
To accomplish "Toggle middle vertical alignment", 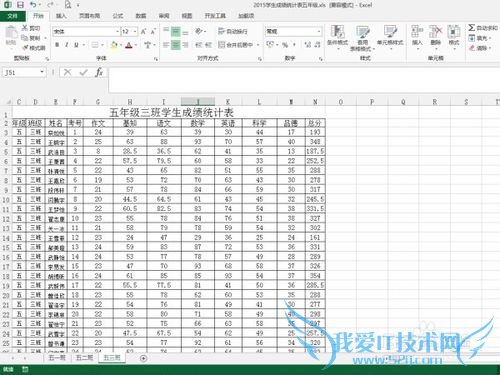I will tap(176, 31).
